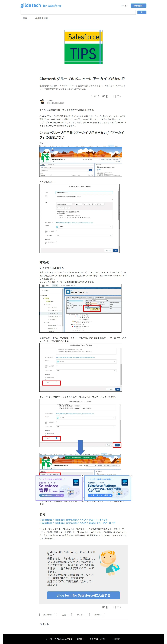
Task: Like the article using top heart
Action: coord(118,96)
